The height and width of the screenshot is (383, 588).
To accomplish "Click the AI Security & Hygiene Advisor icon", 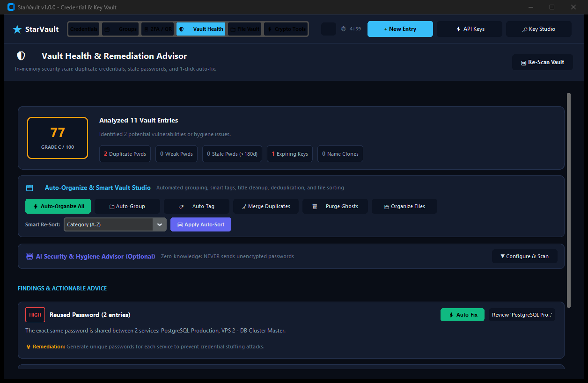I will tap(29, 257).
